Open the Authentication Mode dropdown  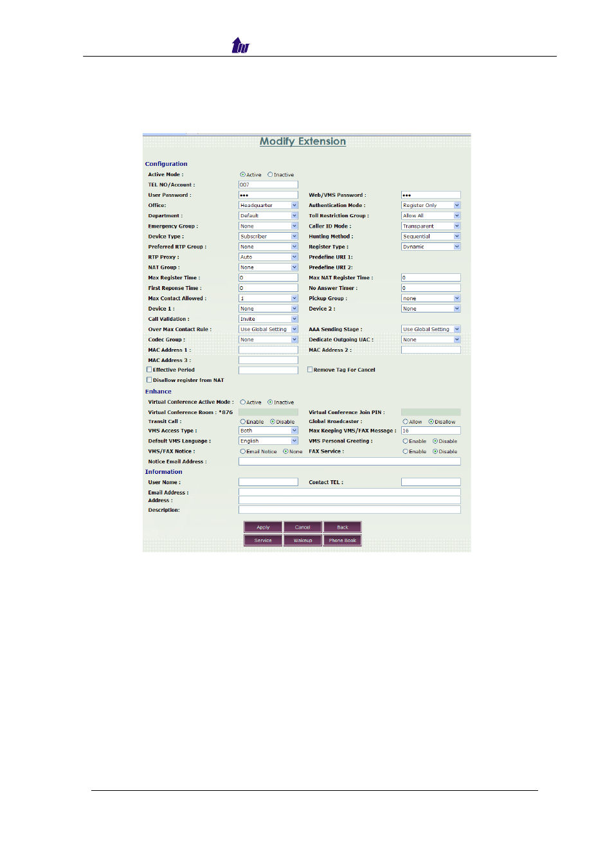(431, 205)
